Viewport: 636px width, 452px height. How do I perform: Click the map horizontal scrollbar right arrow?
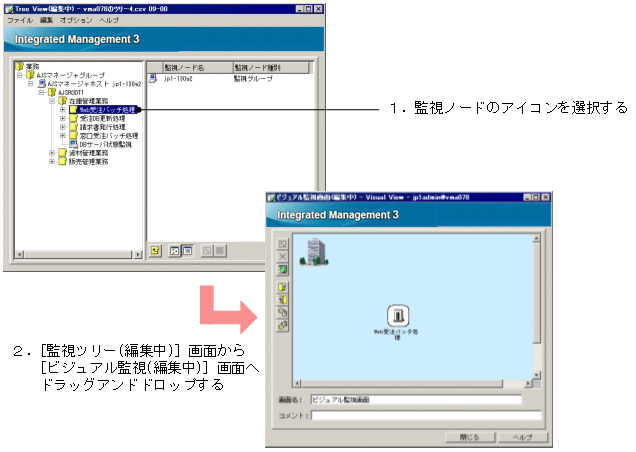click(528, 383)
